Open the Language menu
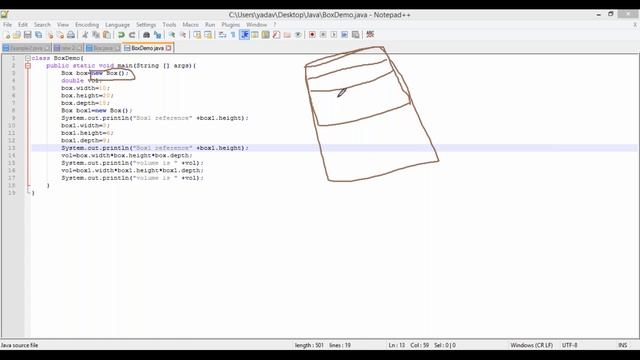Image resolution: width=640 pixels, height=360 pixels. click(118, 24)
